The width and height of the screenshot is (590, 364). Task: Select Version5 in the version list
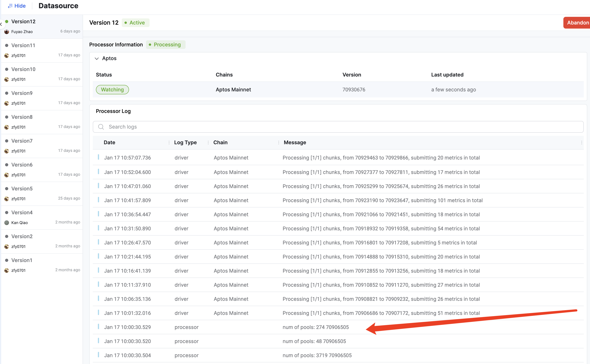22,188
